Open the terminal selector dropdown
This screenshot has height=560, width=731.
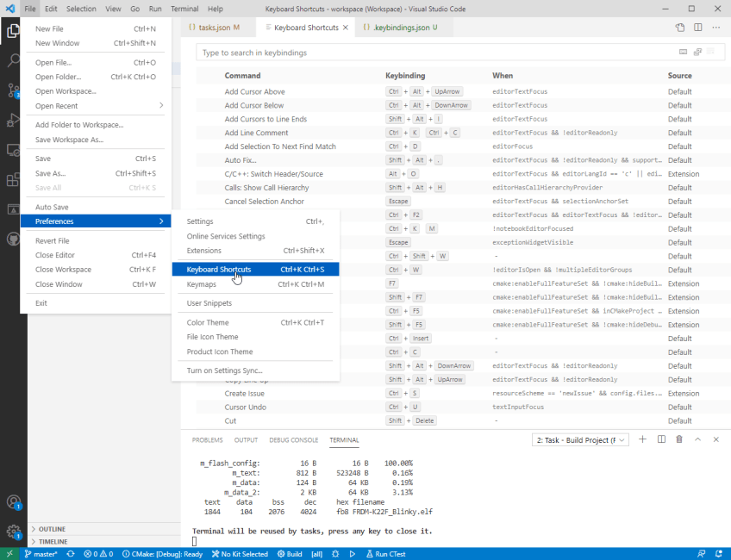[580, 439]
